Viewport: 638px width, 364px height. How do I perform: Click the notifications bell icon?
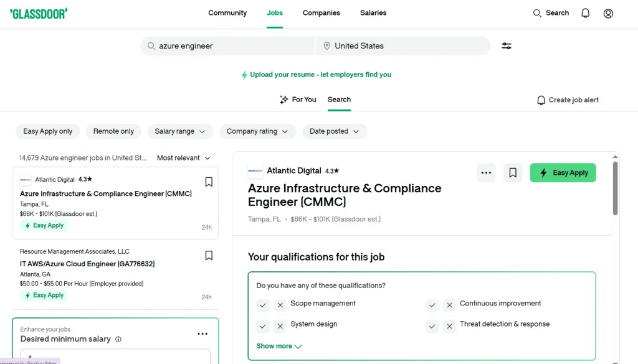(x=585, y=13)
